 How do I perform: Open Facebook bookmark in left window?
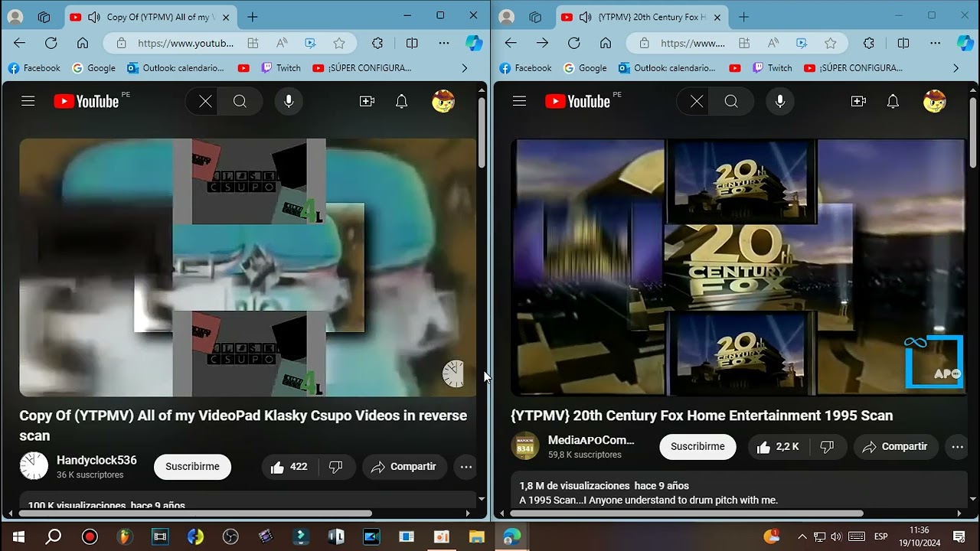[x=34, y=68]
